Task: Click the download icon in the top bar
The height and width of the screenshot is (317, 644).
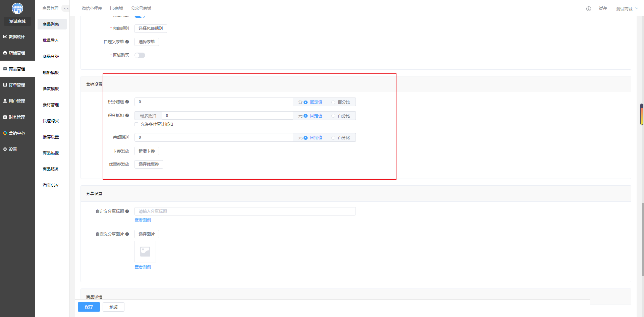Action: pos(589,9)
